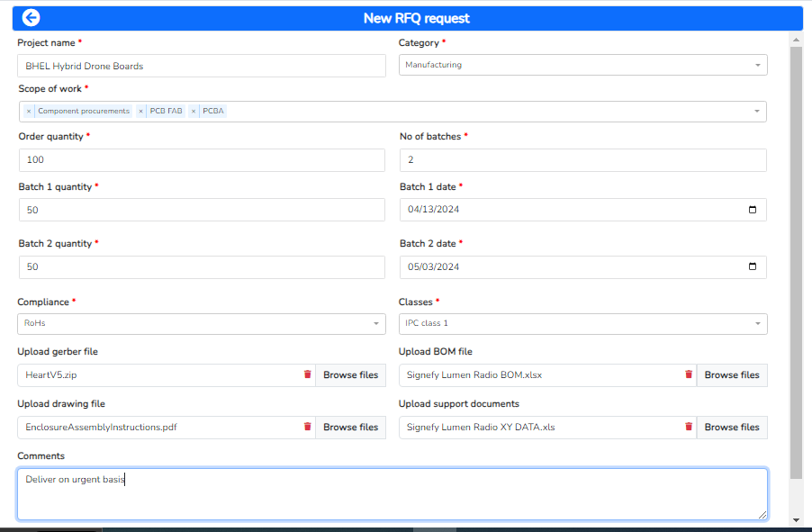The image size is (812, 532).
Task: Remove the PCB FAB scope tag
Action: [x=140, y=112]
